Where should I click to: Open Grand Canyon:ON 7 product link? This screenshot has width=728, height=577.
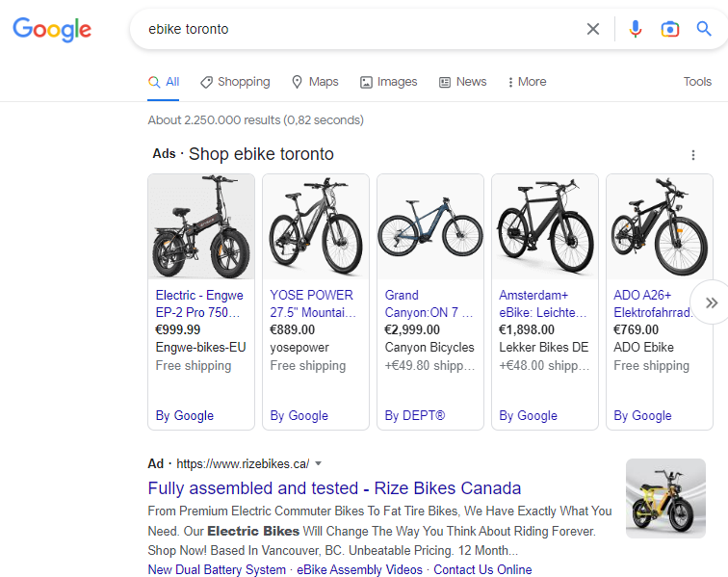(x=429, y=303)
